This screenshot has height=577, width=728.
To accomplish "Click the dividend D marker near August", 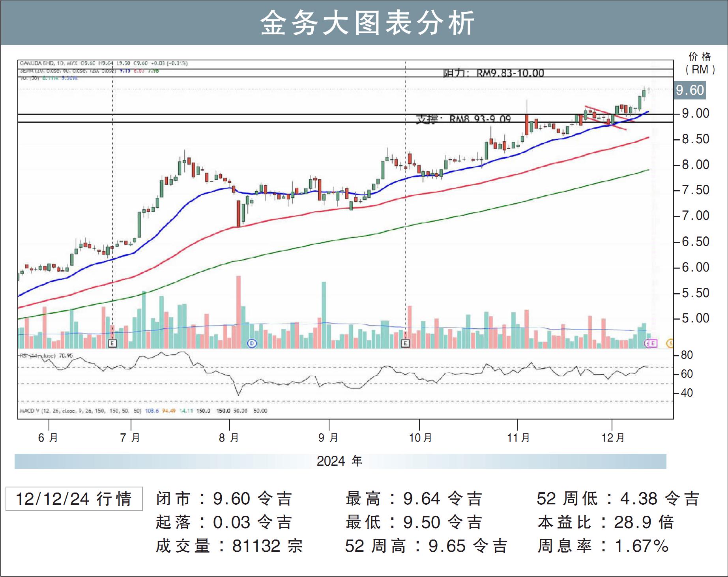I will [253, 343].
